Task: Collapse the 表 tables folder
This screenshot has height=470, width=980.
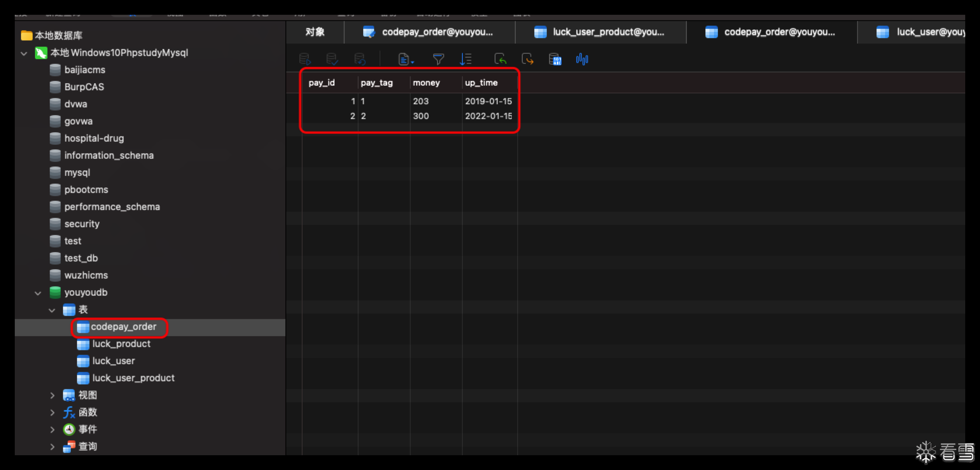Action: pyautogui.click(x=52, y=310)
